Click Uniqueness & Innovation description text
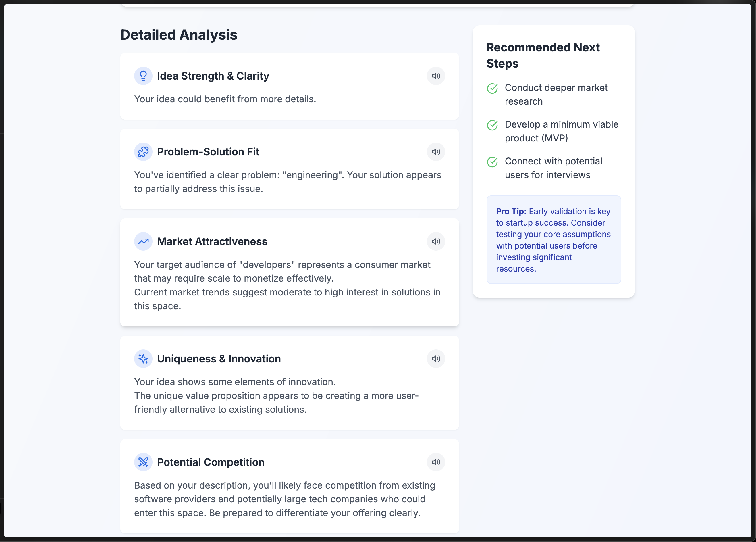756x542 pixels. [x=276, y=395]
